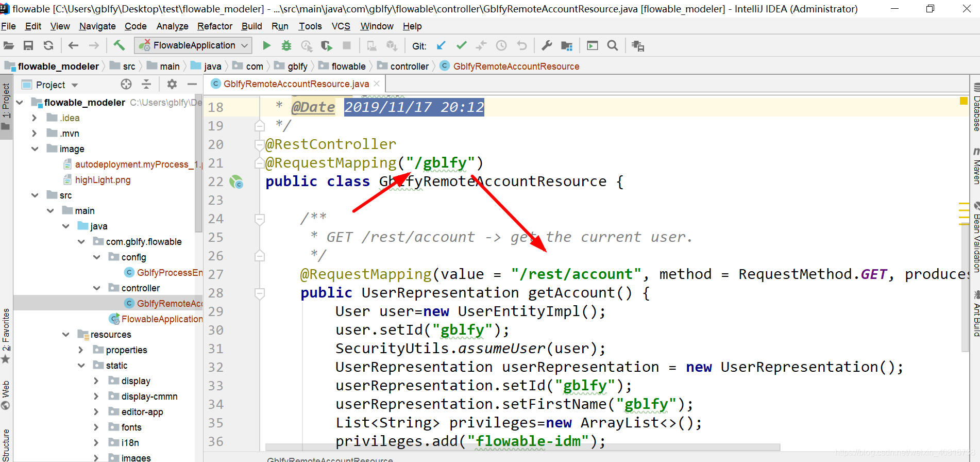The height and width of the screenshot is (462, 980).
Task: Expand the .mvn folder
Action: [35, 134]
